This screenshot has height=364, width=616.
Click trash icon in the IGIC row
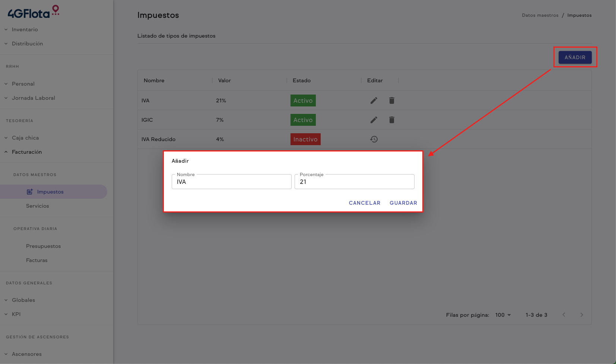click(x=391, y=120)
